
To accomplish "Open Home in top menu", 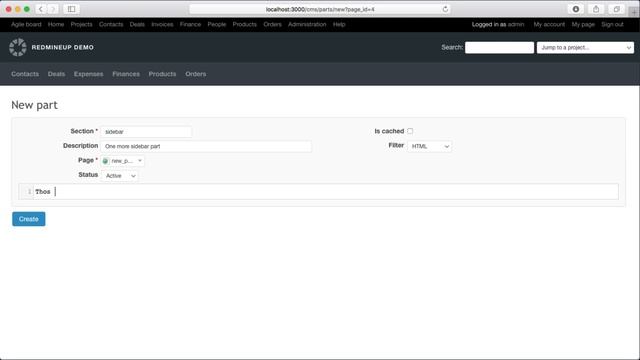I will pos(56,24).
